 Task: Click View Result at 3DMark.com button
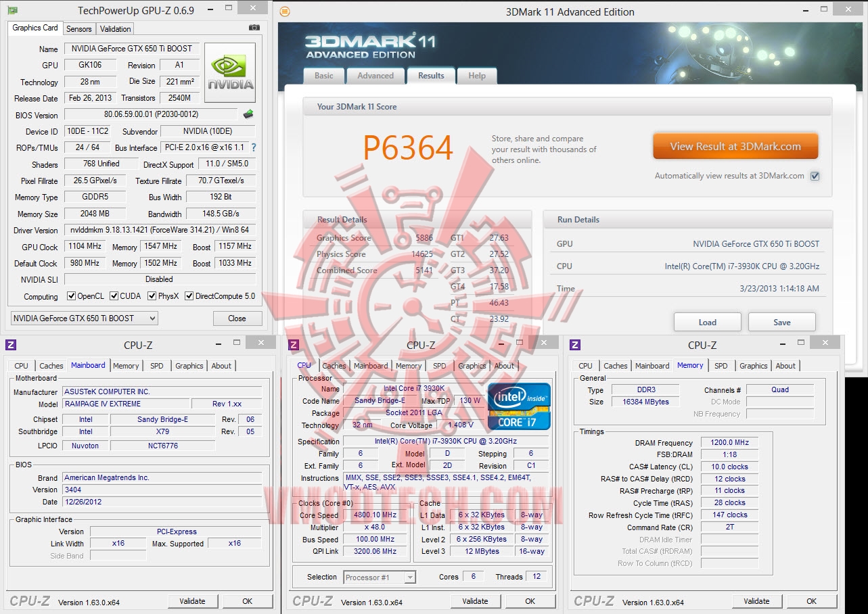coord(735,146)
